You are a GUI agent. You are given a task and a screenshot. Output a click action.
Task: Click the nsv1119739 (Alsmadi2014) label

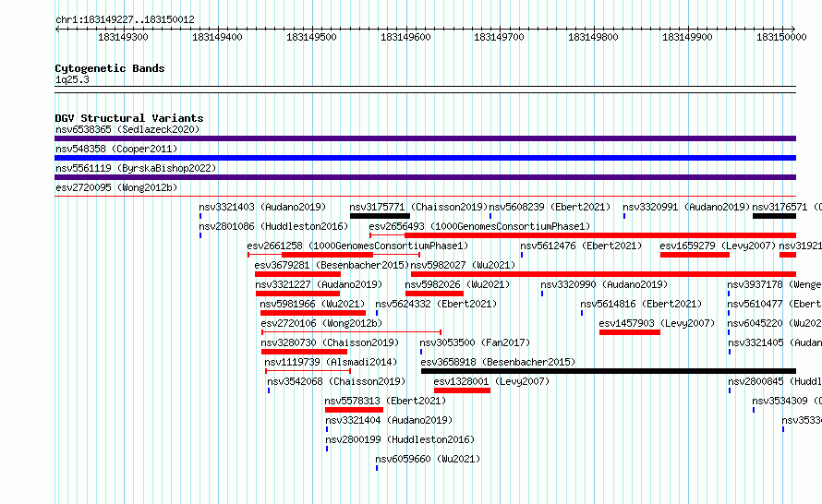click(331, 362)
